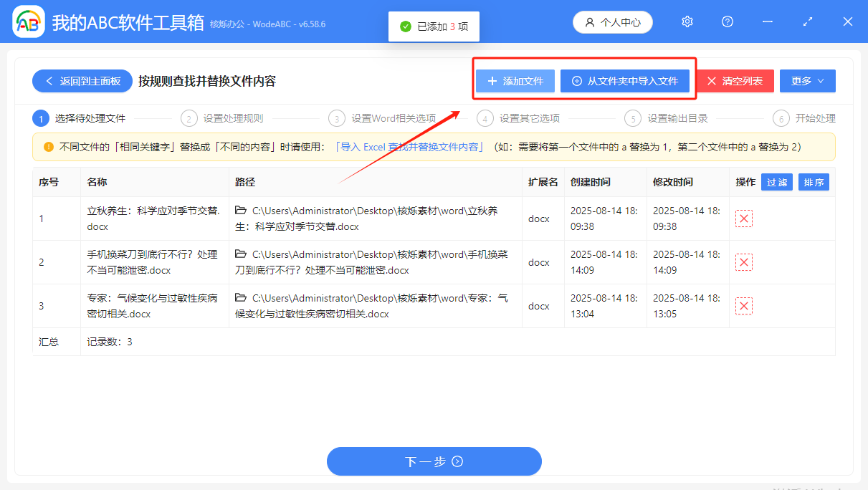Open help via the question mark icon
Viewport: 868px width, 490px height.
point(727,21)
